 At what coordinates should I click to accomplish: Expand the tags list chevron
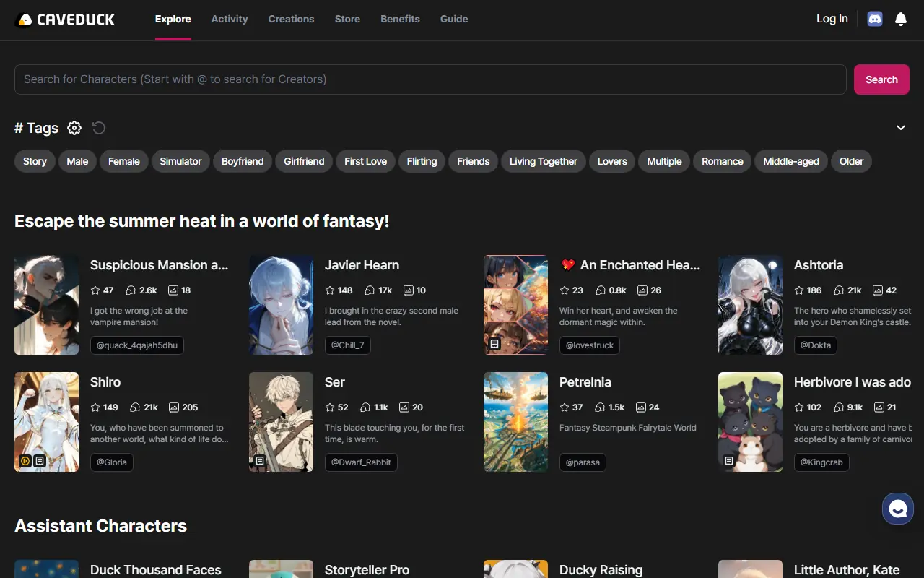pos(901,128)
